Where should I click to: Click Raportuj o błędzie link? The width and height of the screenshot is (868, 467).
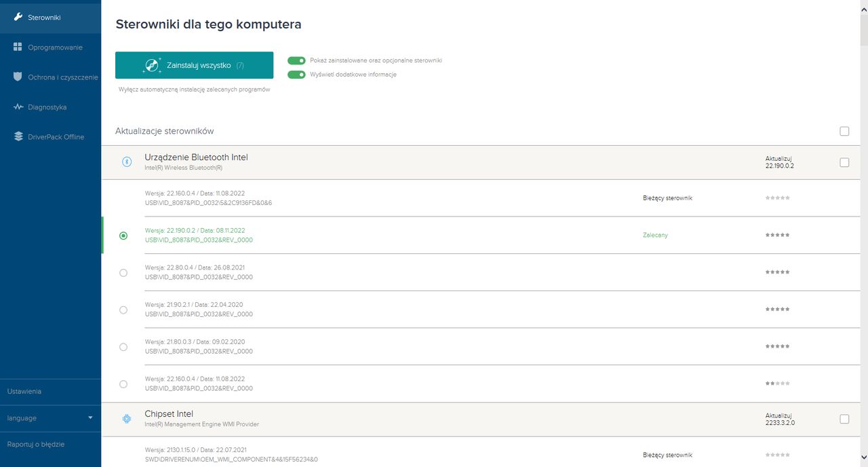[36, 445]
